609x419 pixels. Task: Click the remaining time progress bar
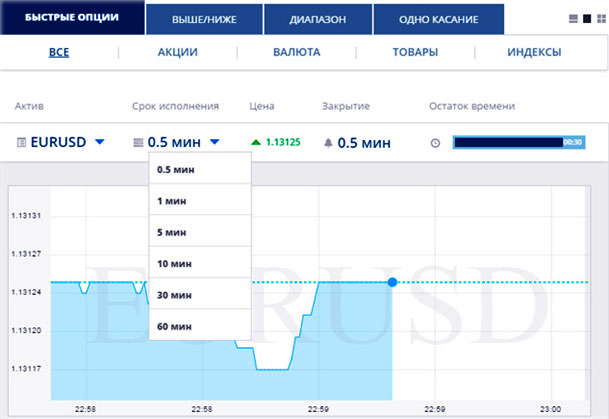coord(518,143)
